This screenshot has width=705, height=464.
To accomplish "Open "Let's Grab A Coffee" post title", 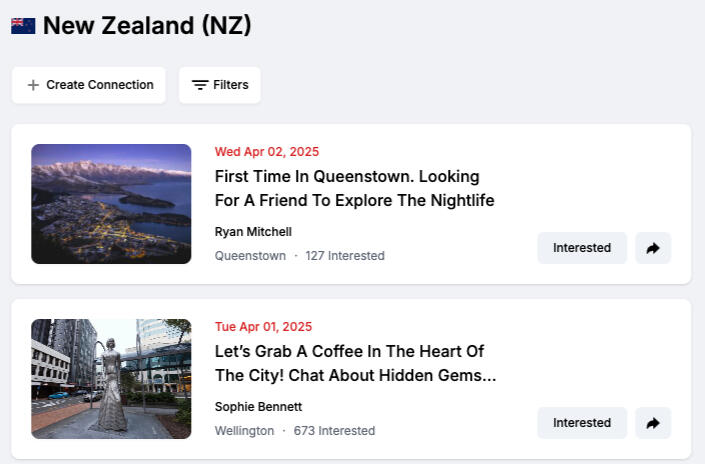I will [355, 363].
